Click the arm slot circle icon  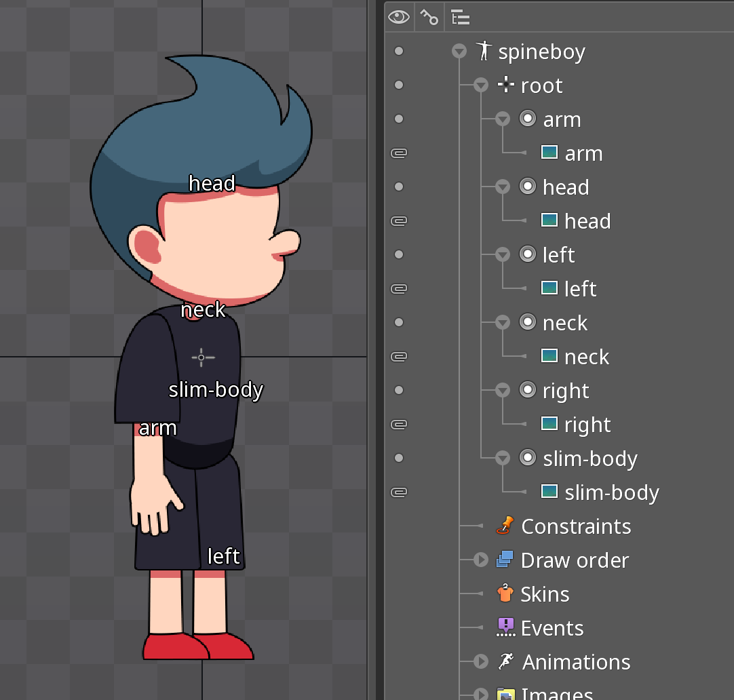(x=528, y=119)
